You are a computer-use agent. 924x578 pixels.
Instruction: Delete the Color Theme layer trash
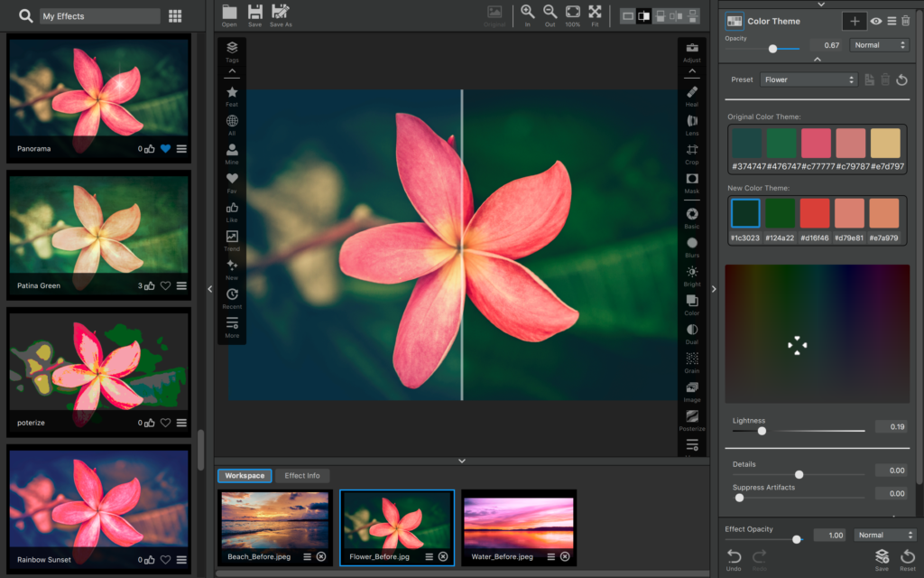906,22
